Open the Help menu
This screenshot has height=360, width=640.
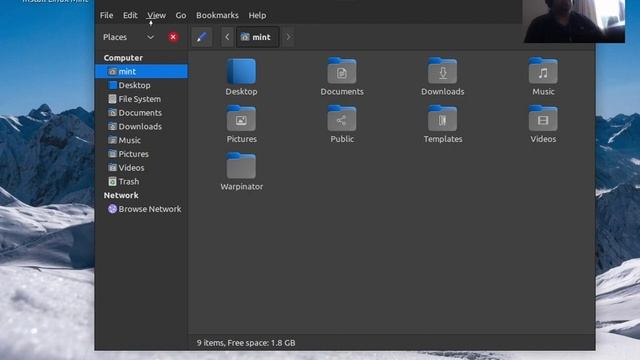[x=257, y=15]
